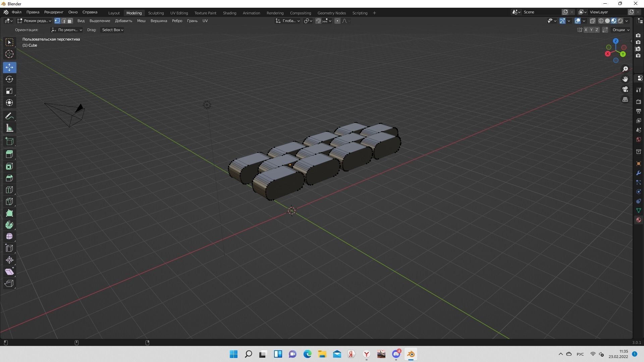Select the Measure tool

(x=9, y=128)
